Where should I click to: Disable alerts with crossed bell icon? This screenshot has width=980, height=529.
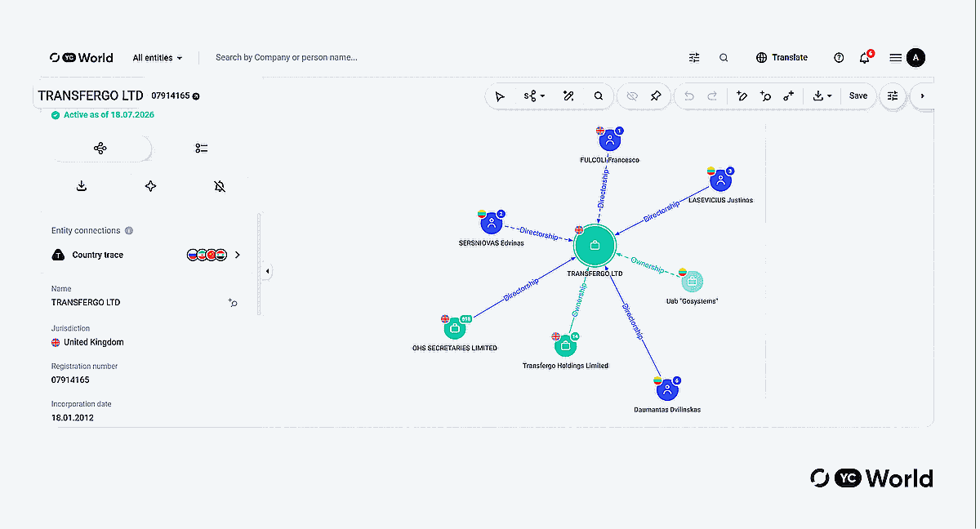pyautogui.click(x=220, y=187)
